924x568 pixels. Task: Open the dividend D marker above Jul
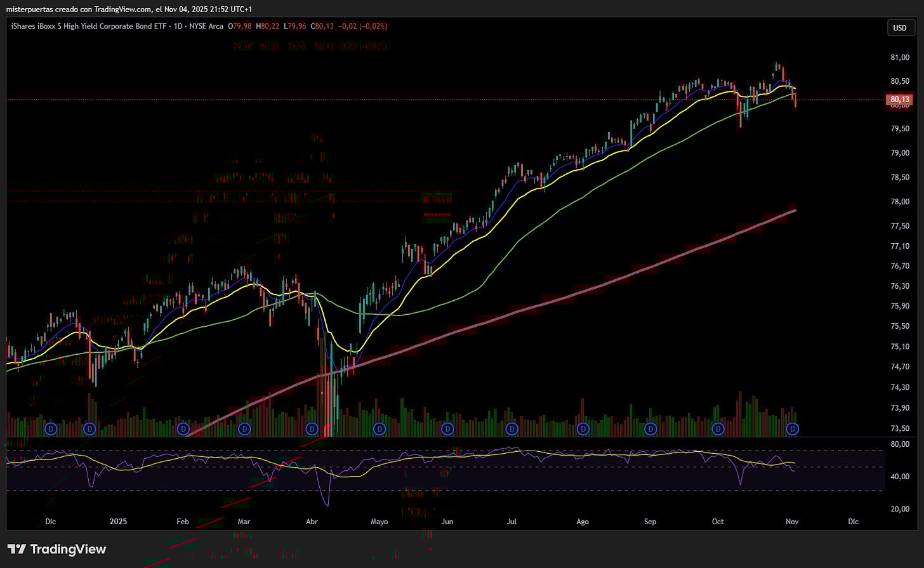[x=512, y=429]
